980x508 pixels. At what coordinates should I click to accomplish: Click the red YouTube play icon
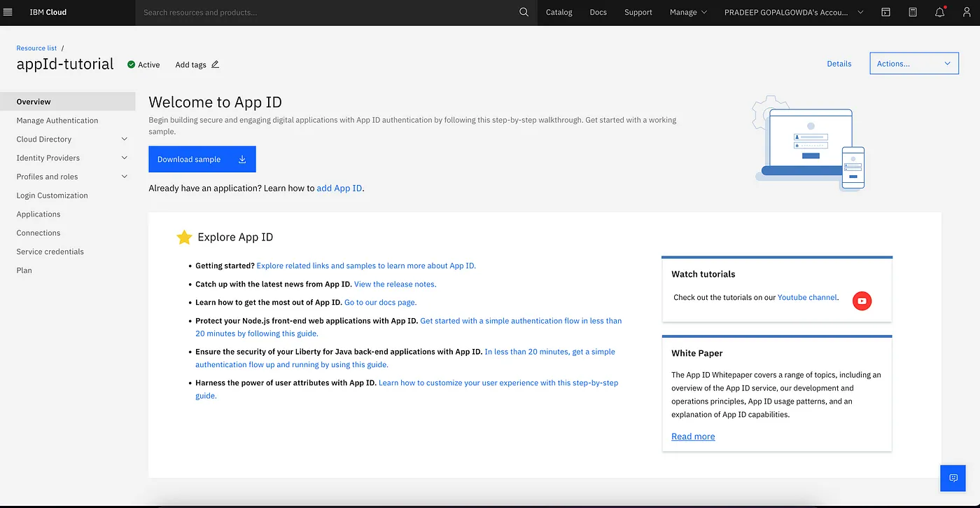[862, 301]
